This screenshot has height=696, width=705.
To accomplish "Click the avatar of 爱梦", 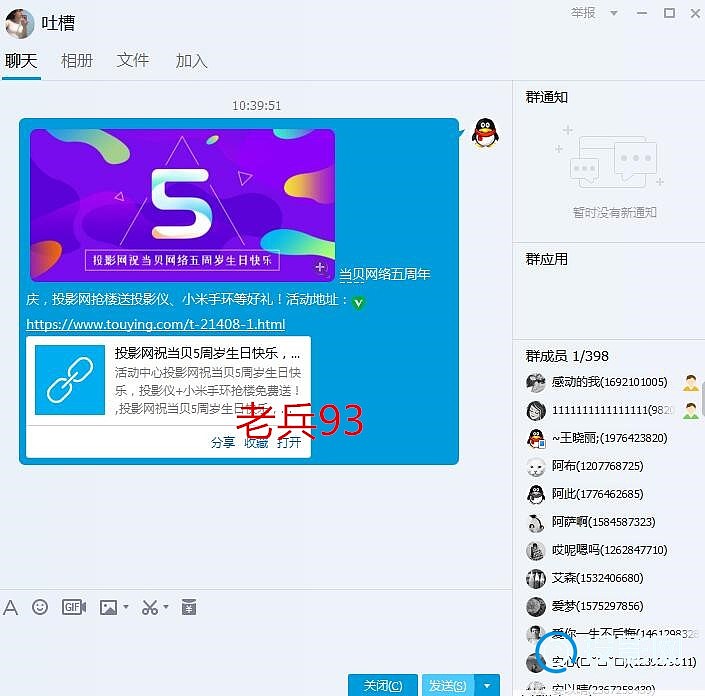I will tap(536, 607).
